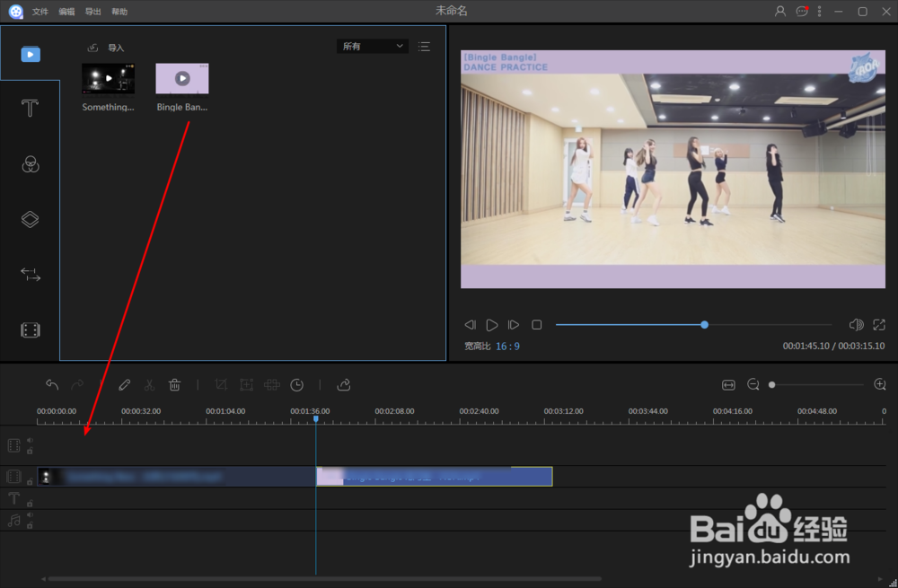The height and width of the screenshot is (588, 898).
Task: Stop the preview playback
Action: point(537,325)
